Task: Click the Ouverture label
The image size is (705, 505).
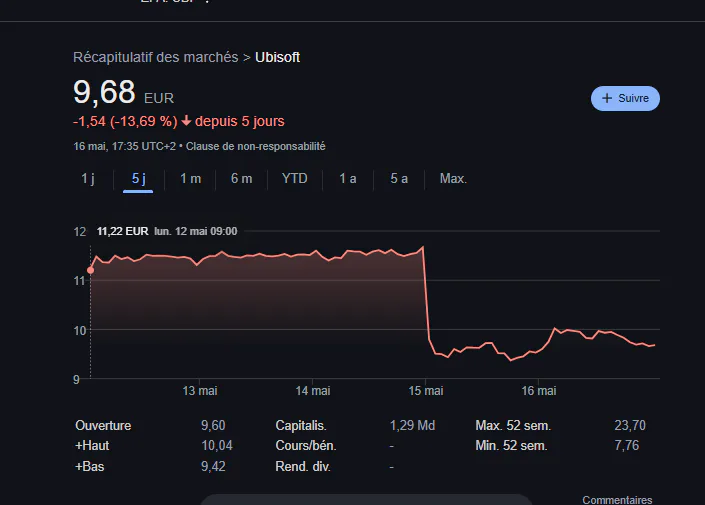Action: click(103, 425)
